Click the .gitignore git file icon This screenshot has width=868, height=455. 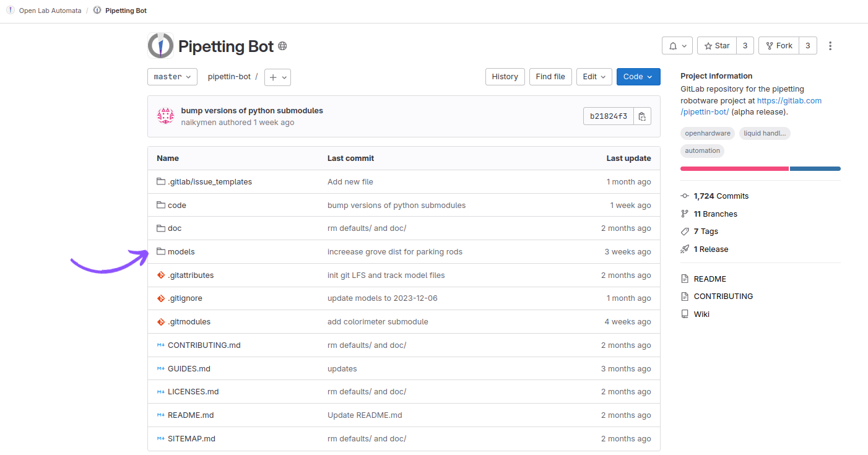coord(161,298)
